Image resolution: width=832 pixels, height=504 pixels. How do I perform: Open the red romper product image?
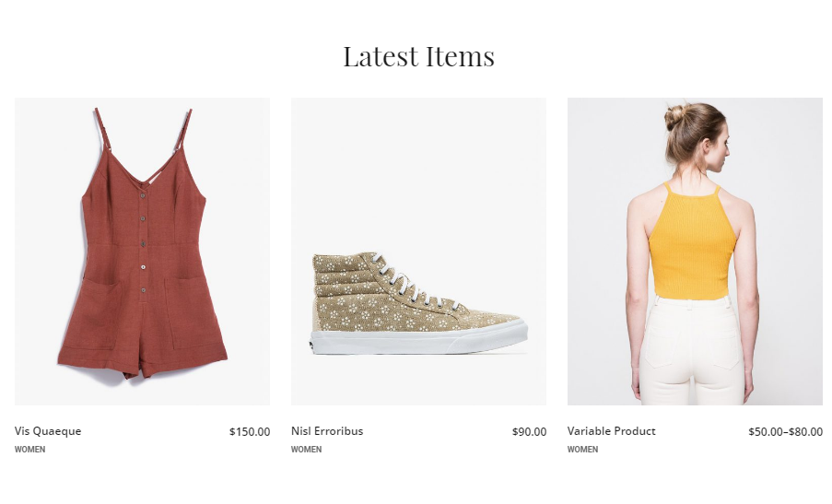(142, 251)
